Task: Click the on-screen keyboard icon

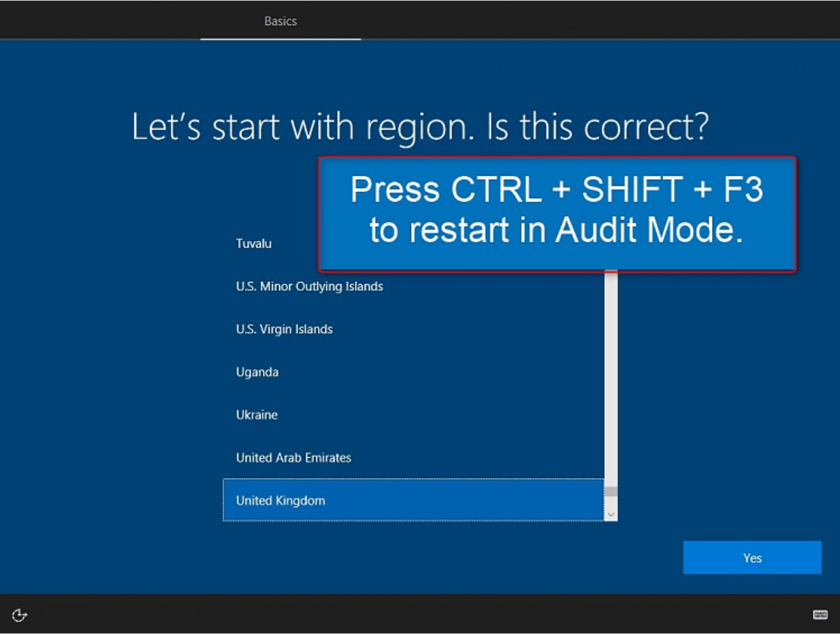Action: point(821,614)
